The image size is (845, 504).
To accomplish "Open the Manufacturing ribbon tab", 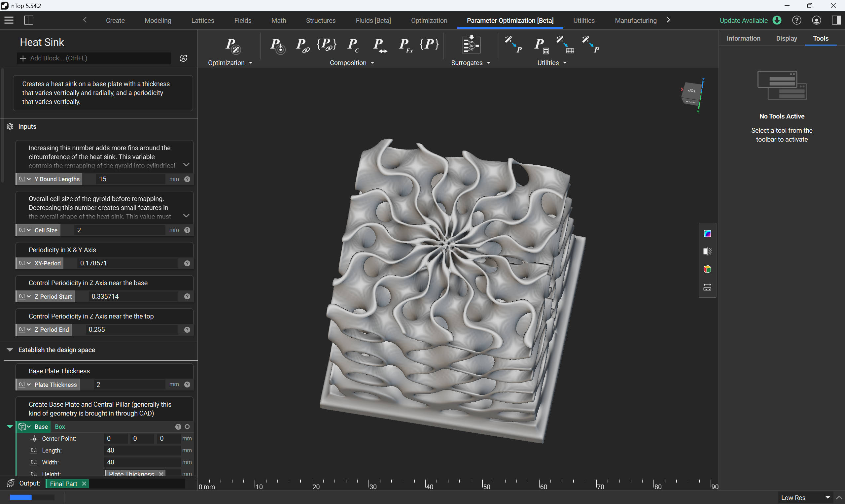I will click(x=635, y=20).
